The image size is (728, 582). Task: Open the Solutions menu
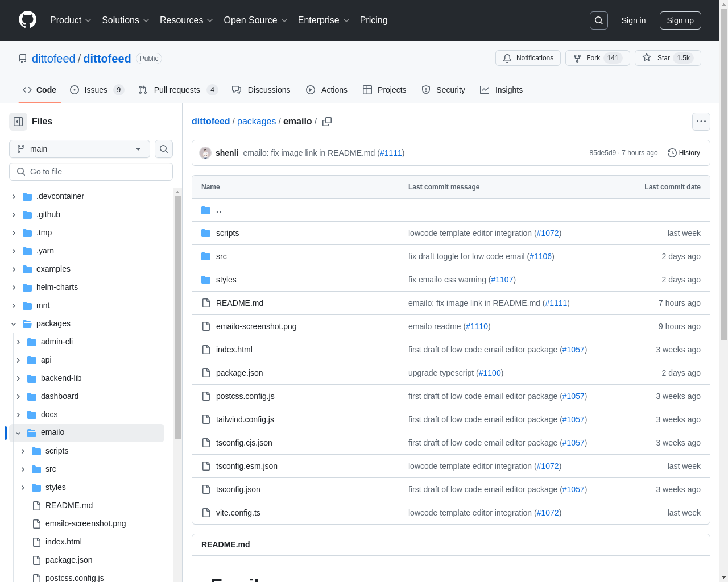coord(126,20)
